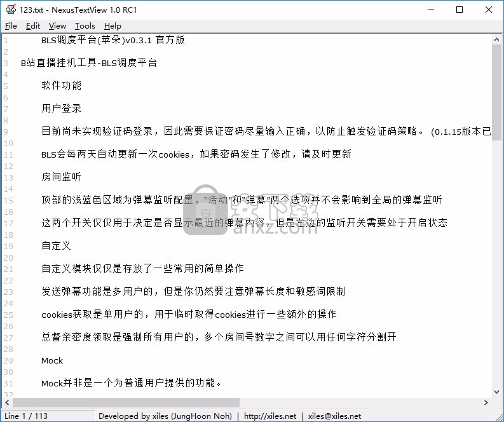Click line 1 text 'BLS调度平台(苹朵)v0.3.1 官方版'
The image size is (504, 422).
(x=113, y=40)
